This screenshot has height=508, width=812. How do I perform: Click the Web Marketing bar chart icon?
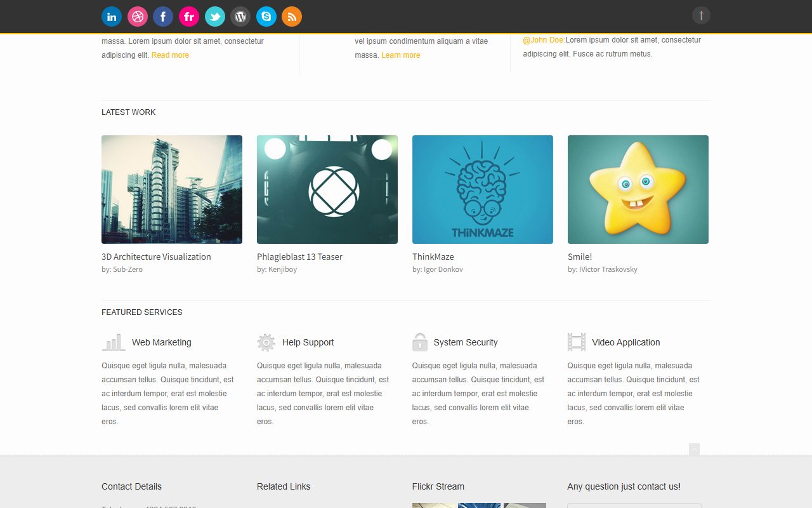coord(114,342)
